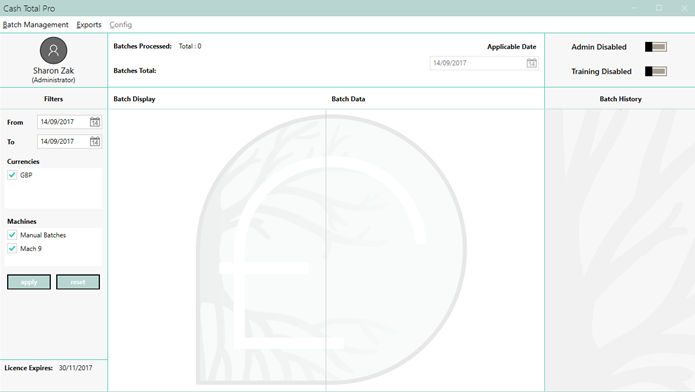Uncheck the Manual Batches checkbox

click(x=12, y=235)
